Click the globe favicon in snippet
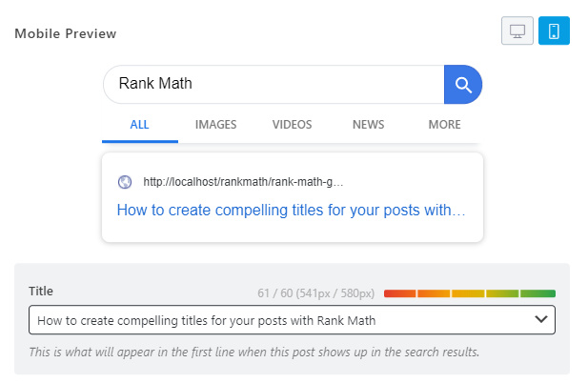 (125, 182)
